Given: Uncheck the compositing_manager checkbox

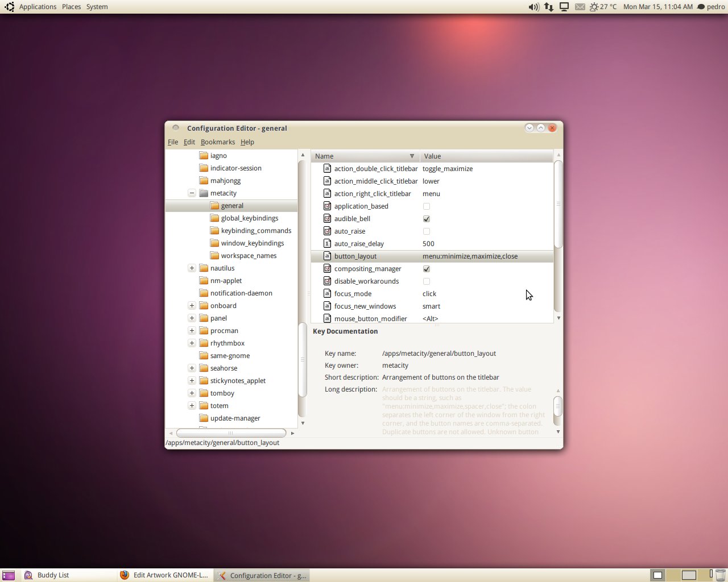Looking at the screenshot, I should pyautogui.click(x=427, y=269).
